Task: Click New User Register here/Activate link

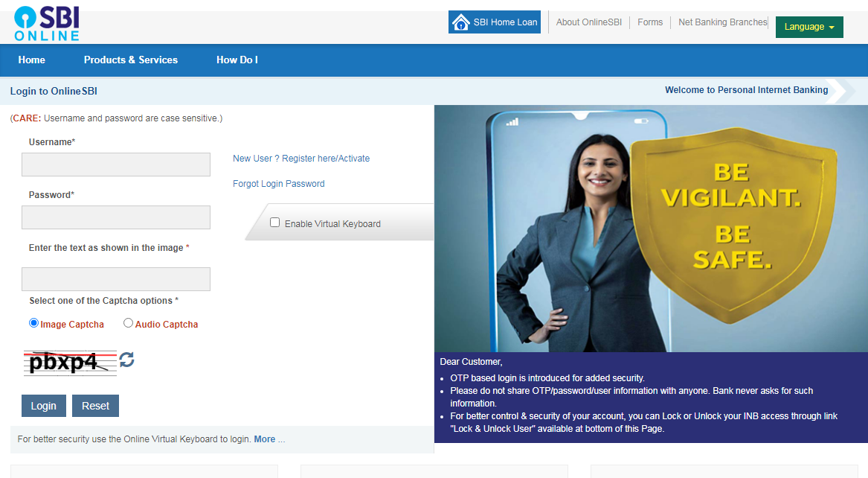Action: click(x=301, y=159)
